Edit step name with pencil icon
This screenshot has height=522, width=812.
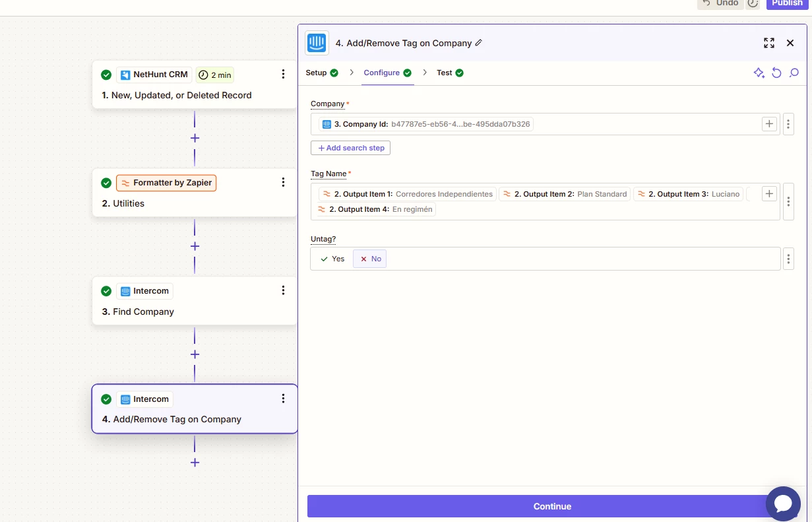coord(479,43)
